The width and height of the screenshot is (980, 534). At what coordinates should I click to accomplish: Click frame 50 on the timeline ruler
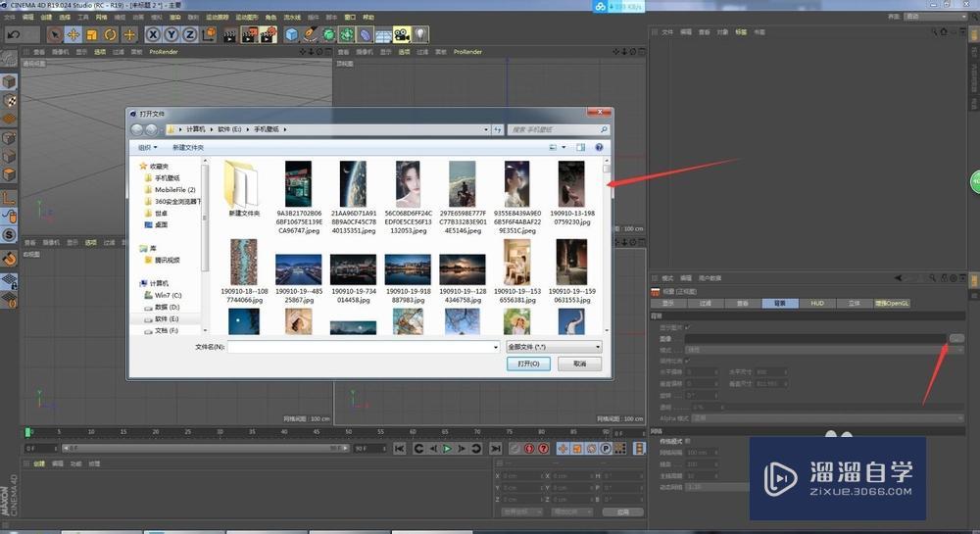coord(349,431)
